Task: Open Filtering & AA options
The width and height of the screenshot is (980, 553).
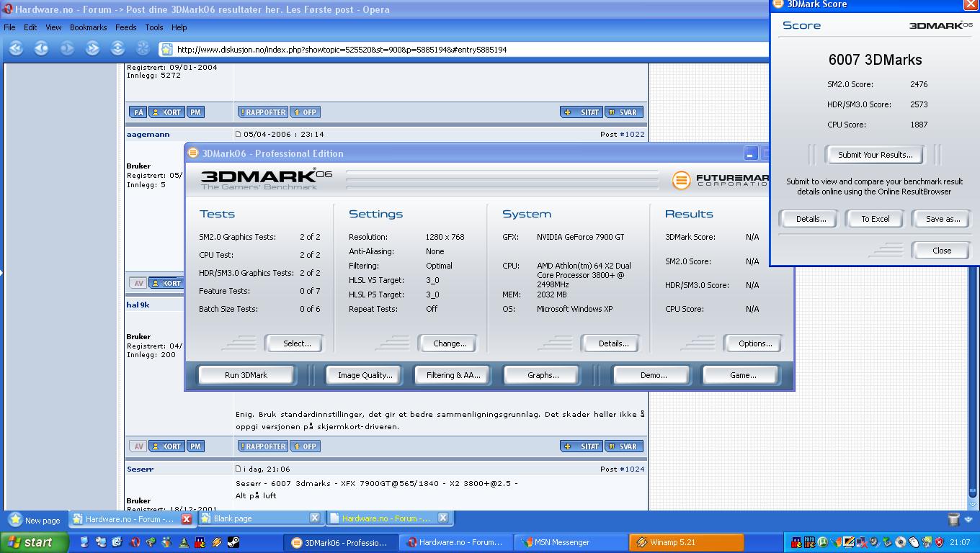Action: (453, 375)
